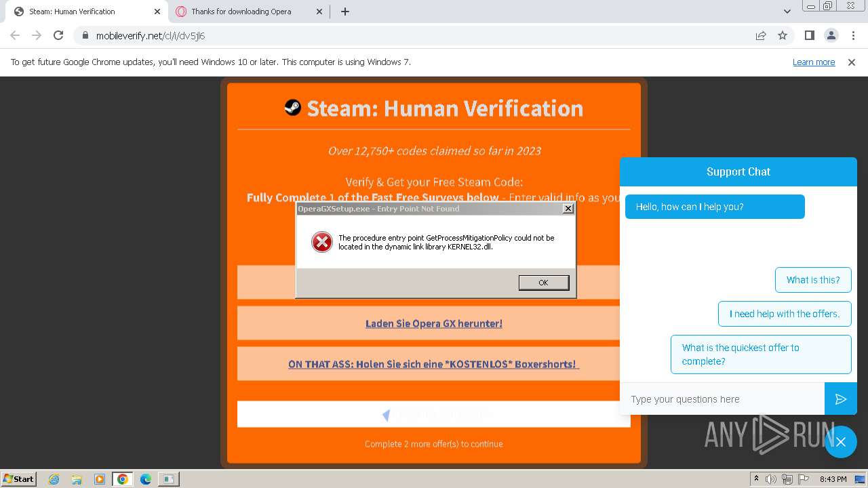Follow the Learn more link in the update infobar

(814, 62)
